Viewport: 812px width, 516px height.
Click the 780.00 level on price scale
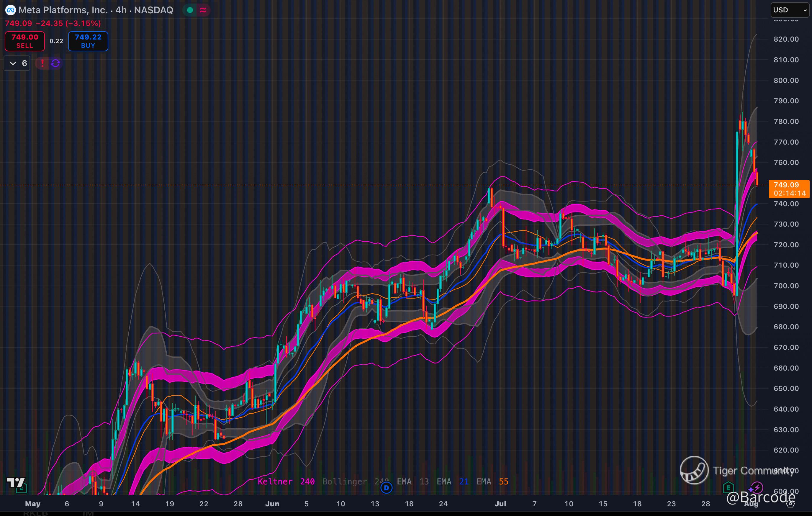786,122
